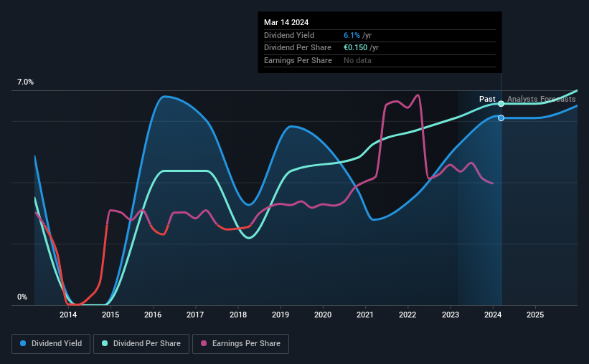589x364 pixels.
Task: Click the 2020 x-axis label
Action: click(323, 315)
